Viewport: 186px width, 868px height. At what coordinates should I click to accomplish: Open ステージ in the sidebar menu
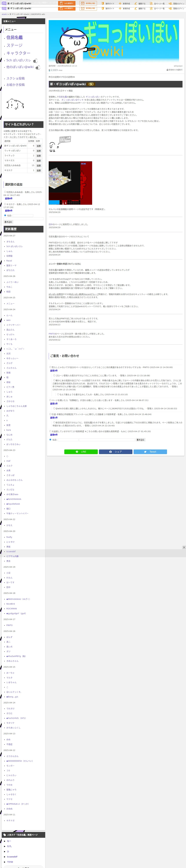[14, 45]
